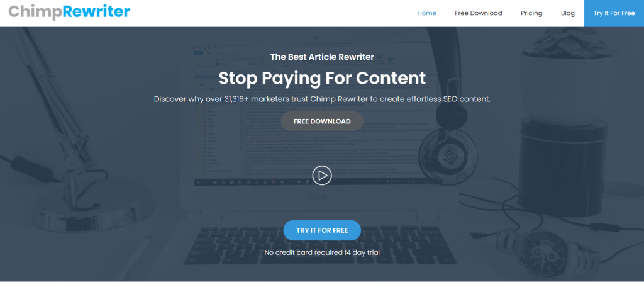Click the gray FREE DOWNLOAD hero button
644x282 pixels.
pos(322,121)
